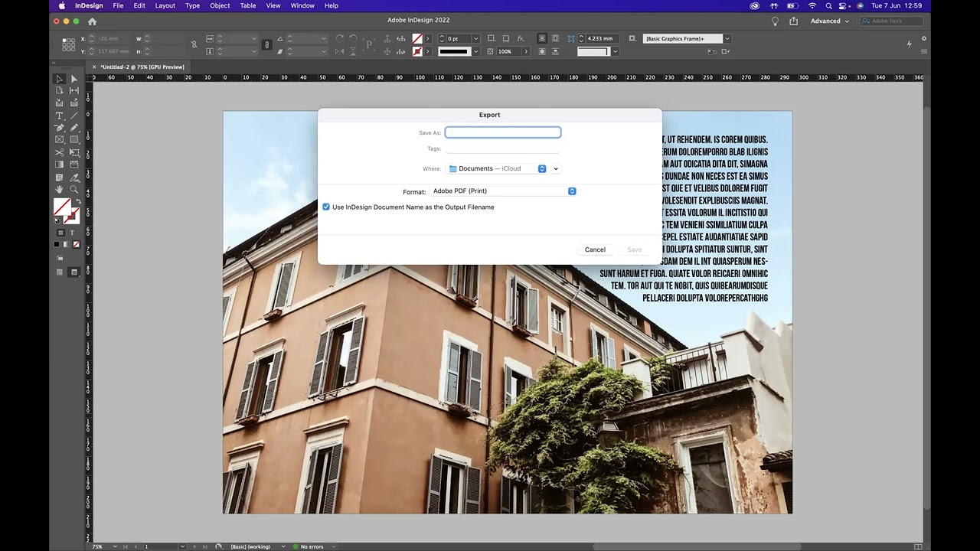Select the Pen tool
The image size is (980, 551).
coord(59,128)
